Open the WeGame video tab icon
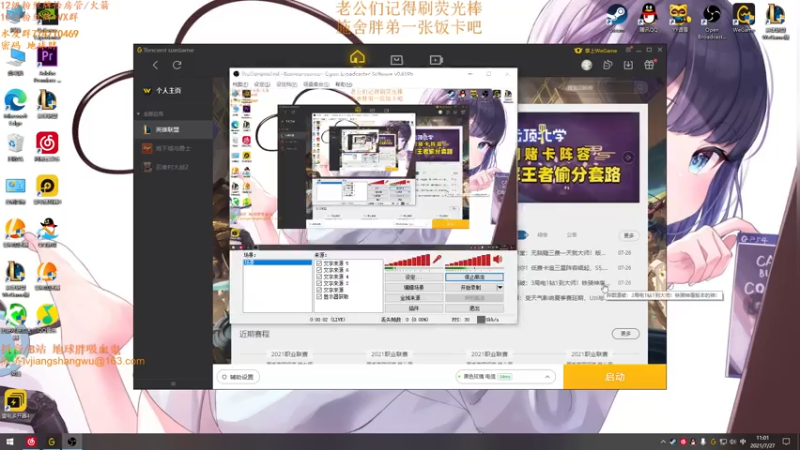800x450 pixels. pyautogui.click(x=436, y=60)
